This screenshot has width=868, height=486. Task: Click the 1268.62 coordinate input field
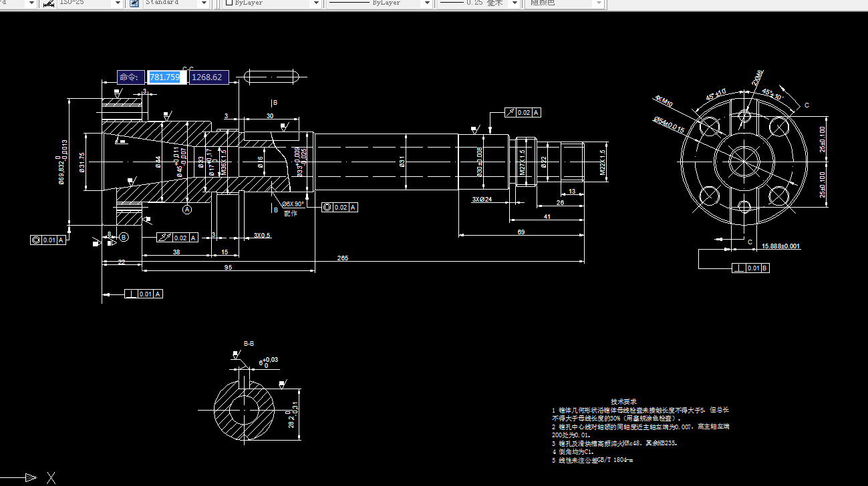pyautogui.click(x=208, y=77)
